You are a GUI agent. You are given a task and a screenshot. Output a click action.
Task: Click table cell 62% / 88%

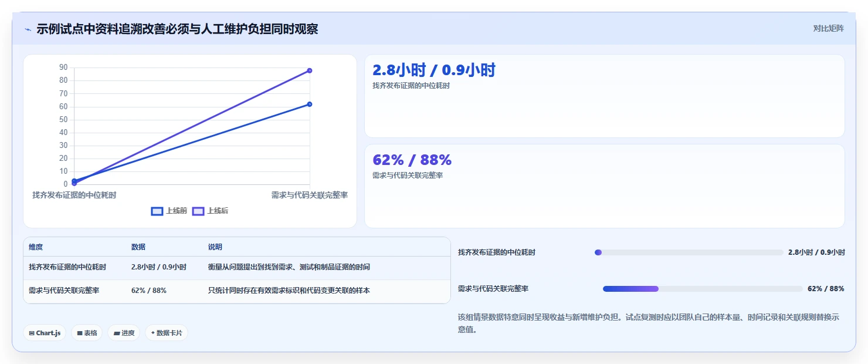149,291
